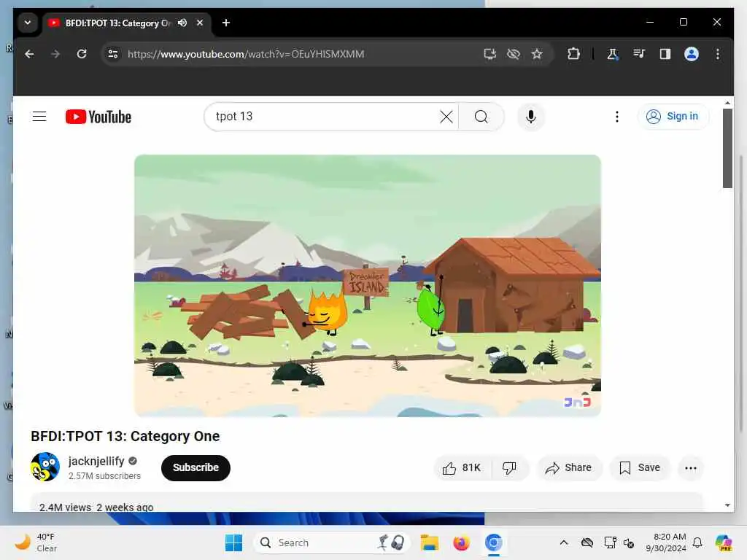Install app icon in address bar
The width and height of the screenshot is (747, 560).
pyautogui.click(x=489, y=54)
